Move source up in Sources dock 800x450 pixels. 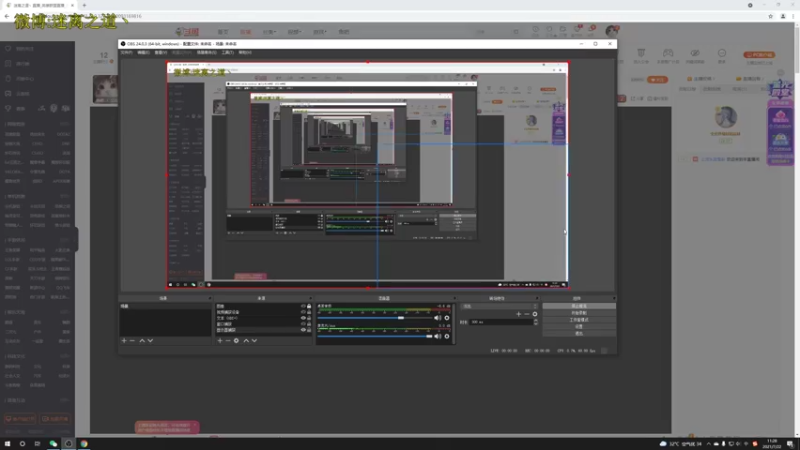tap(246, 340)
